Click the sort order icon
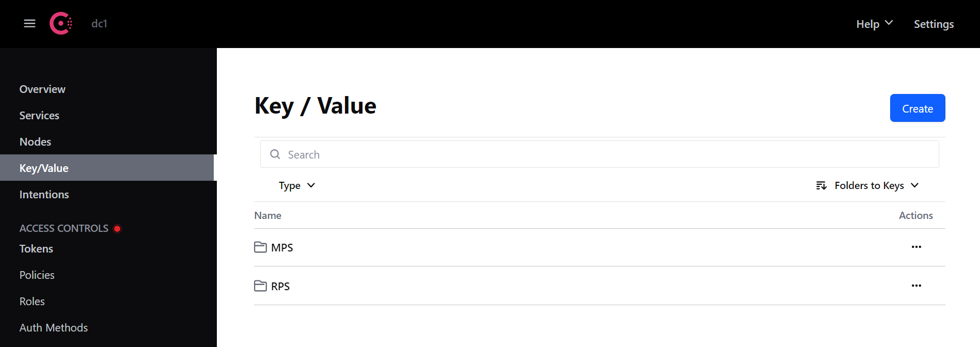 (821, 185)
